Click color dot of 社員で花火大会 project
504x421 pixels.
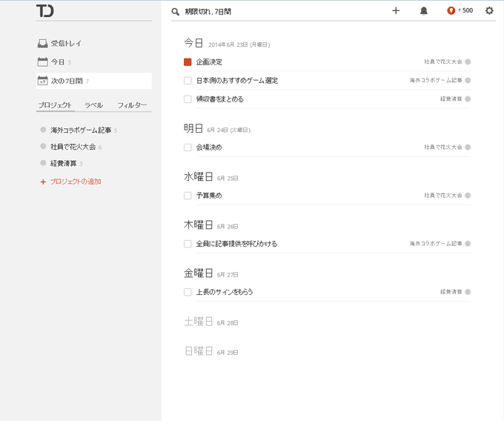pyautogui.click(x=43, y=147)
